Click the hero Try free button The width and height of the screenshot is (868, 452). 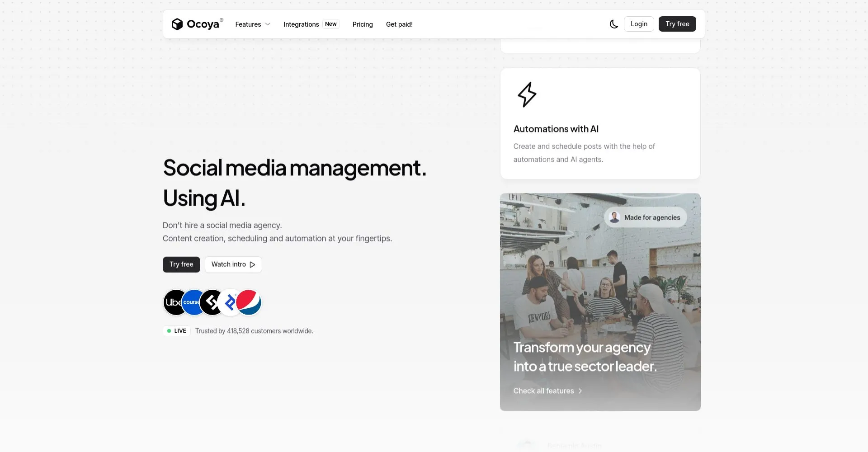pos(181,264)
